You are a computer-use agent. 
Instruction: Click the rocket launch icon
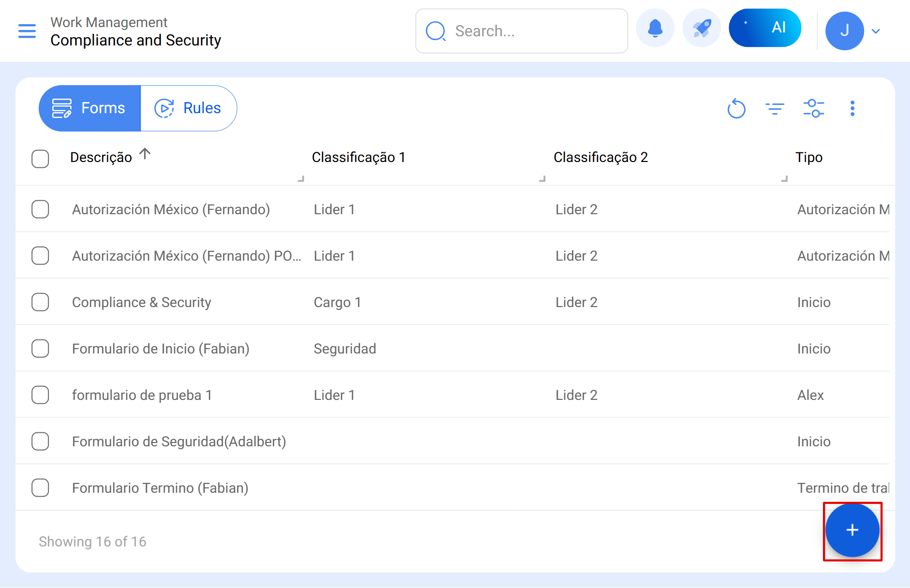pos(701,29)
